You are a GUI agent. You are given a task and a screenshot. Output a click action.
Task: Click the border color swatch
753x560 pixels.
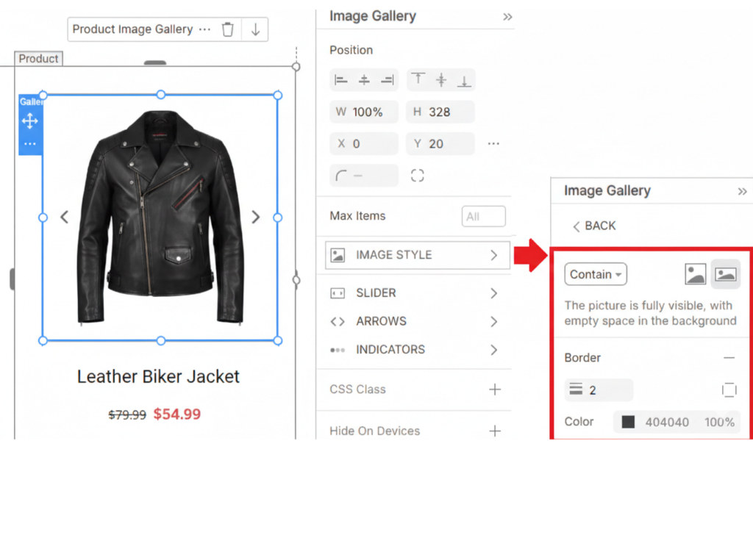coord(628,422)
